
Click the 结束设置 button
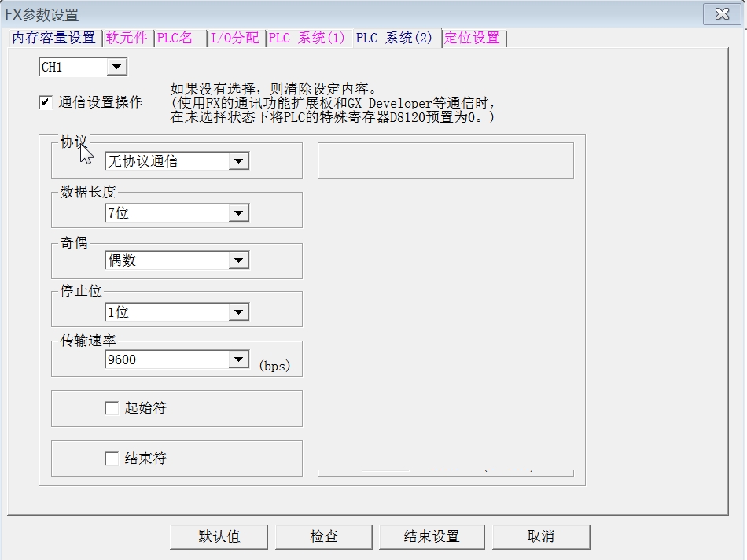coord(432,536)
